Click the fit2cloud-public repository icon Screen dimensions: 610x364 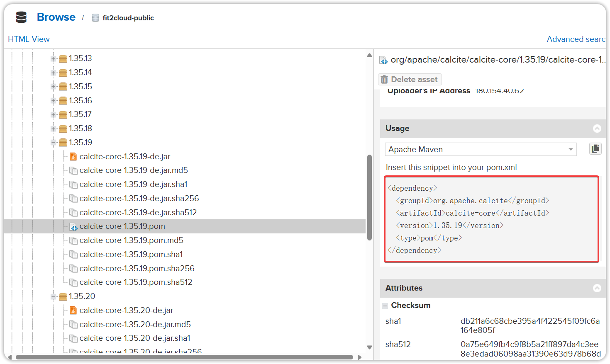(x=95, y=18)
